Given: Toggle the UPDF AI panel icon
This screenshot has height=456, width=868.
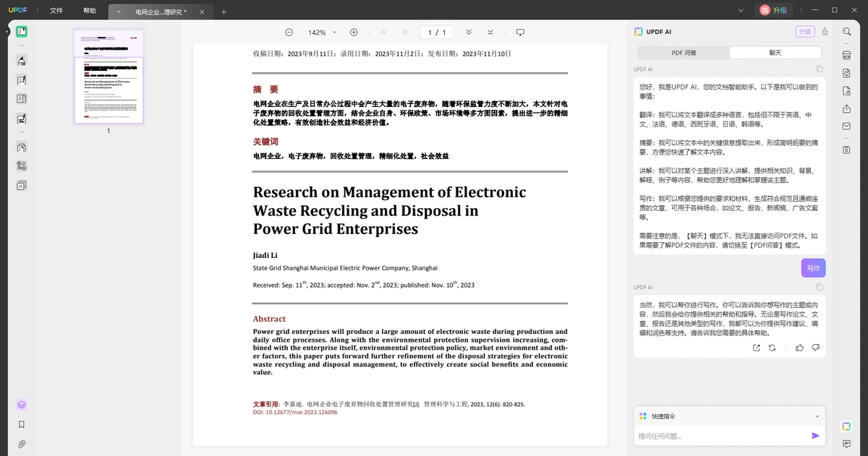Looking at the screenshot, I should click(x=846, y=426).
